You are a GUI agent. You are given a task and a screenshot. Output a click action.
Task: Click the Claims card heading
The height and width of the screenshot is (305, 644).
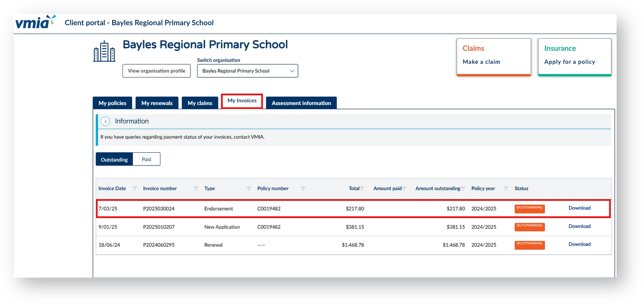click(x=473, y=49)
